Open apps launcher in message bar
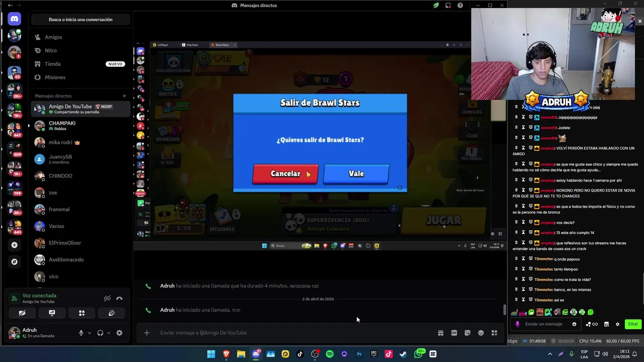This screenshot has width=644, height=362. tap(494, 332)
